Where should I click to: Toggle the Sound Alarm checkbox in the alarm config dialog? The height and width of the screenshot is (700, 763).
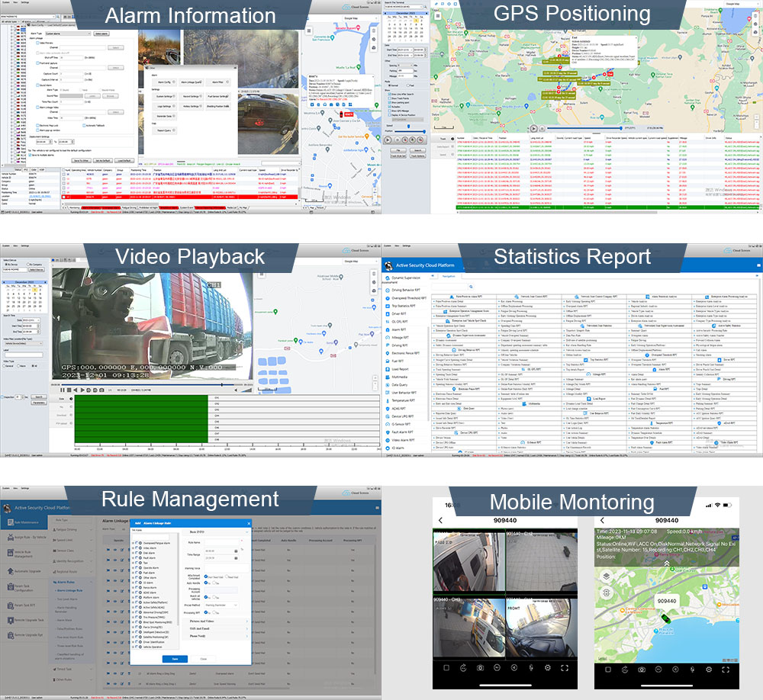coord(37,85)
